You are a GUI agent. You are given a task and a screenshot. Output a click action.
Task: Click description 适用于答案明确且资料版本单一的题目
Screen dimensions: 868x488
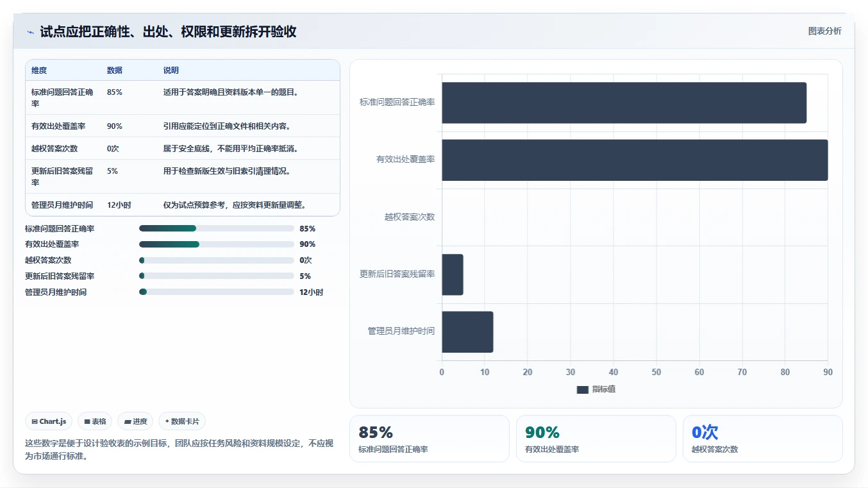coord(231,92)
